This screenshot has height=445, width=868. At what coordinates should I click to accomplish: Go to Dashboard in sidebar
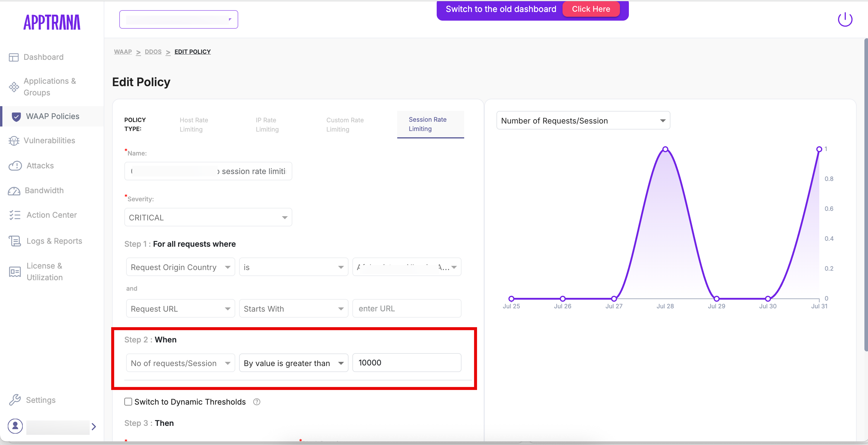[x=43, y=57]
